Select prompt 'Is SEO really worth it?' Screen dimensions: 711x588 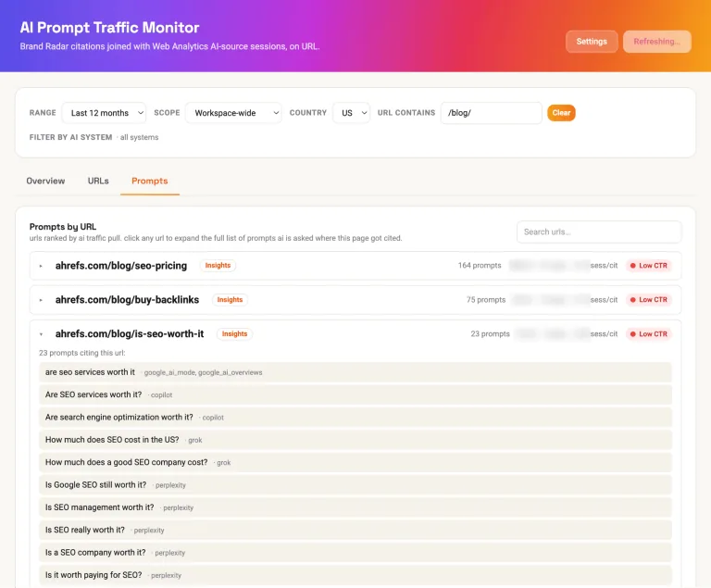point(355,530)
